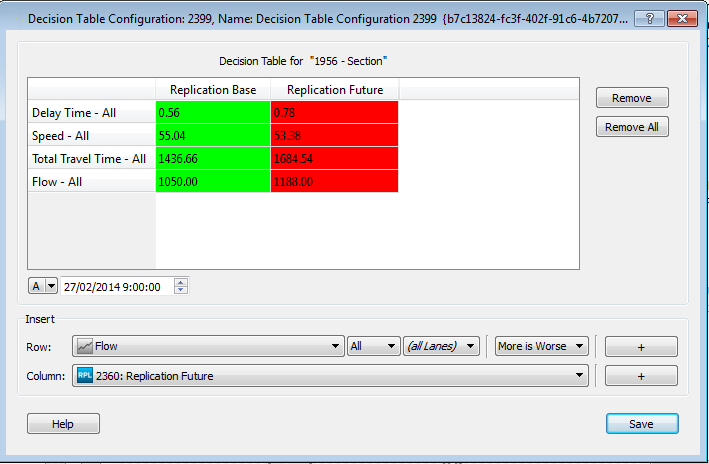Click the red 1684.54 travel time cell
The width and height of the screenshot is (709, 464).
(x=334, y=158)
